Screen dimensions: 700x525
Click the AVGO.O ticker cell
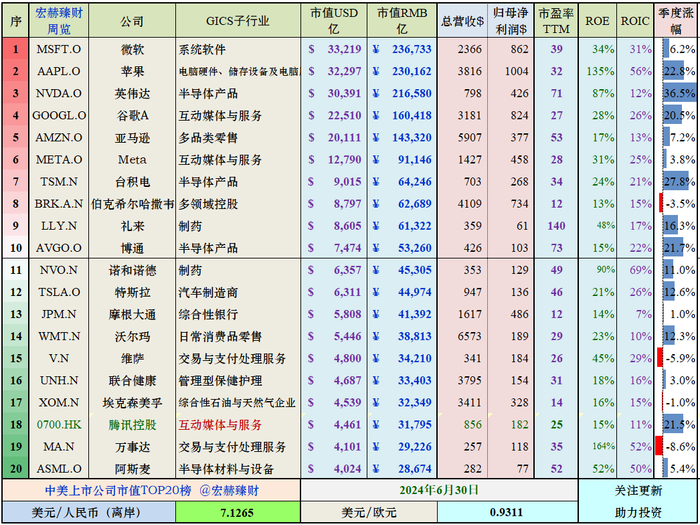coord(59,248)
